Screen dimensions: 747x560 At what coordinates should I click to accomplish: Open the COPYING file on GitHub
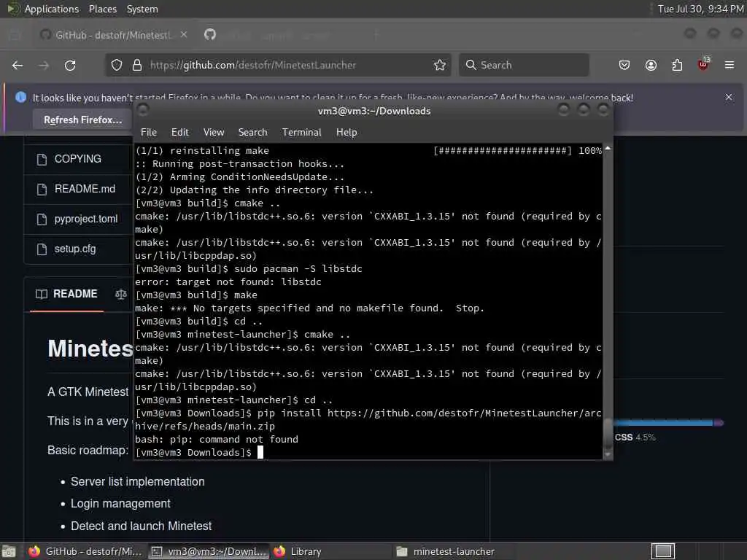click(x=77, y=159)
